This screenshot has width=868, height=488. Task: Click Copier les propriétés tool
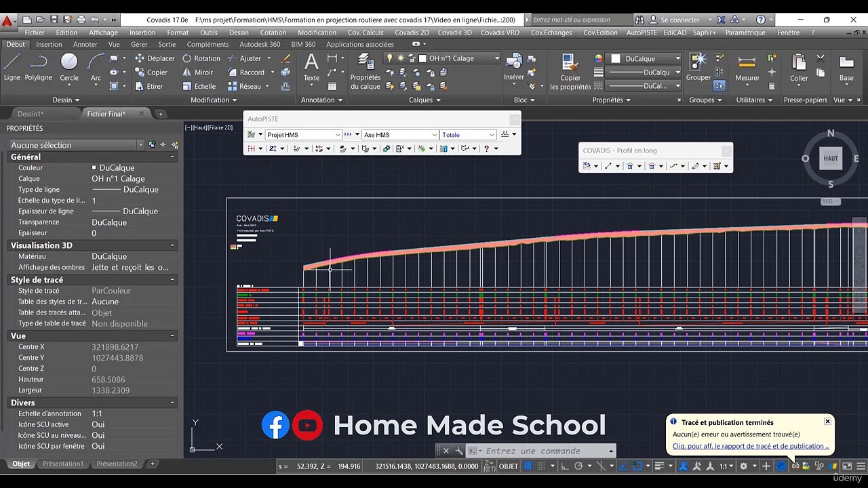(x=570, y=71)
